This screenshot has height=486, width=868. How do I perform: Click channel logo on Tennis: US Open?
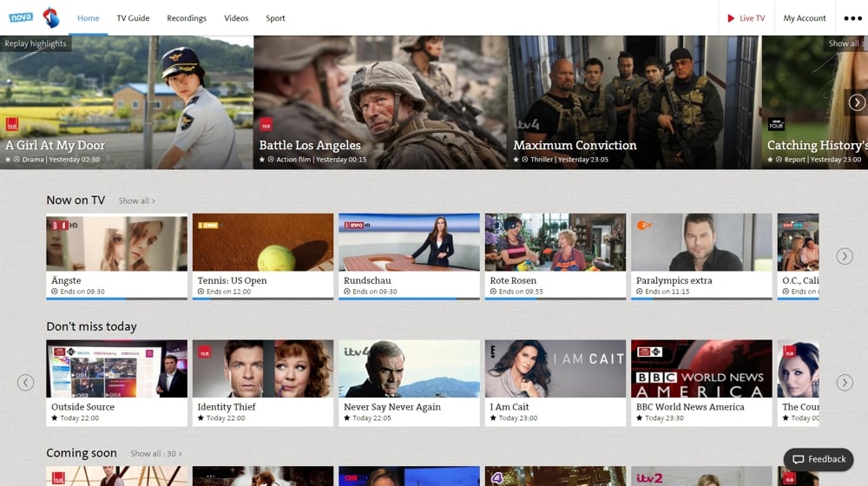pos(208,226)
